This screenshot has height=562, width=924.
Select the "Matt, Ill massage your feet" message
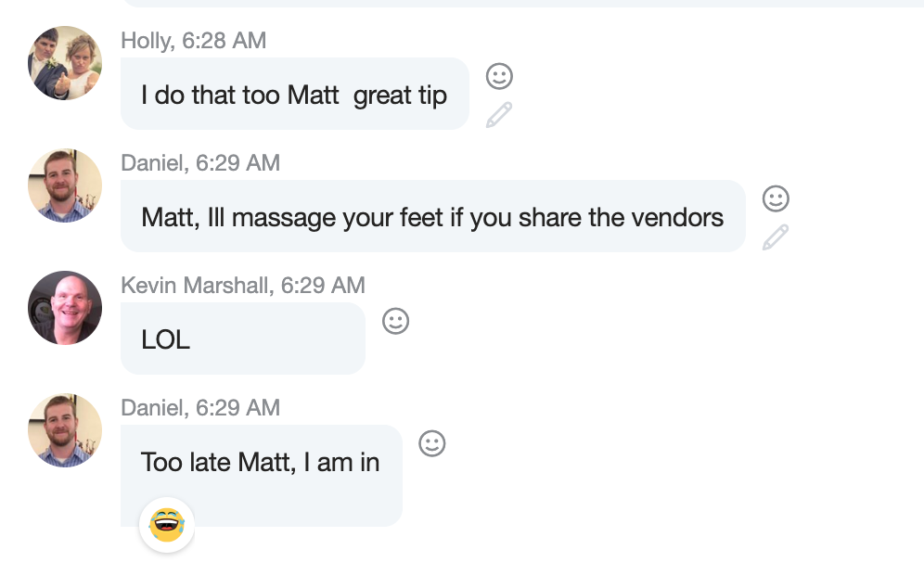432,218
